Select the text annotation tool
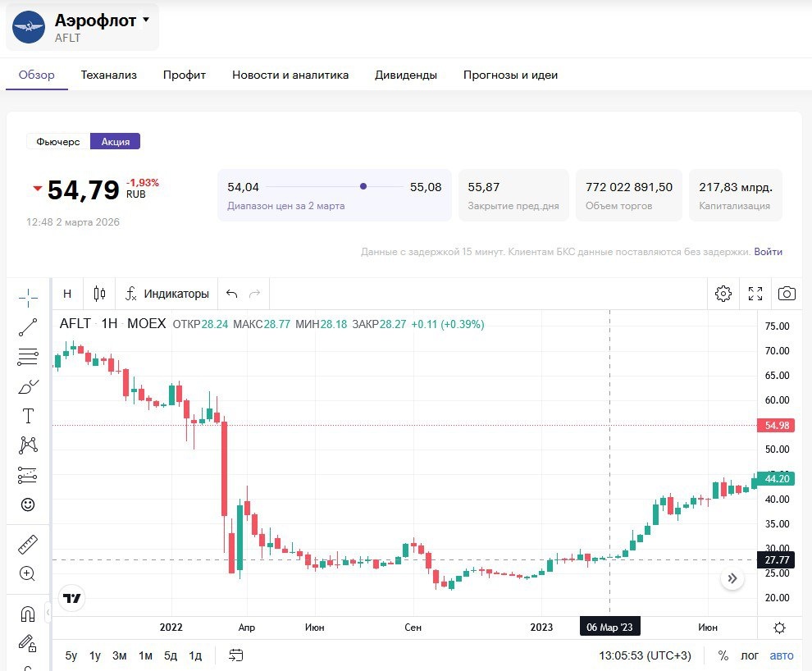812x671 pixels. point(28,416)
